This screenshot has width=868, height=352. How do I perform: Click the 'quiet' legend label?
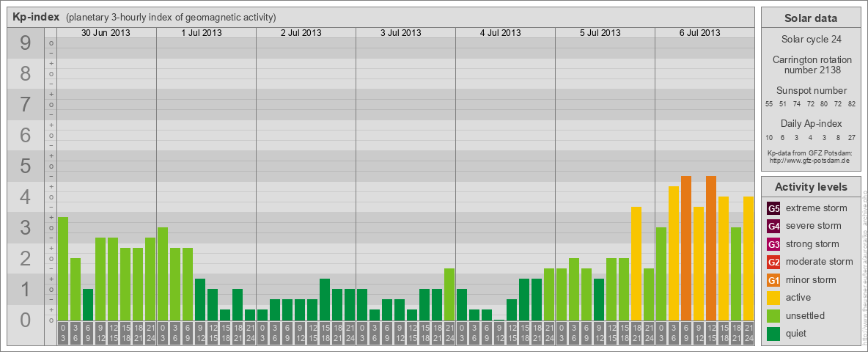tap(796, 333)
